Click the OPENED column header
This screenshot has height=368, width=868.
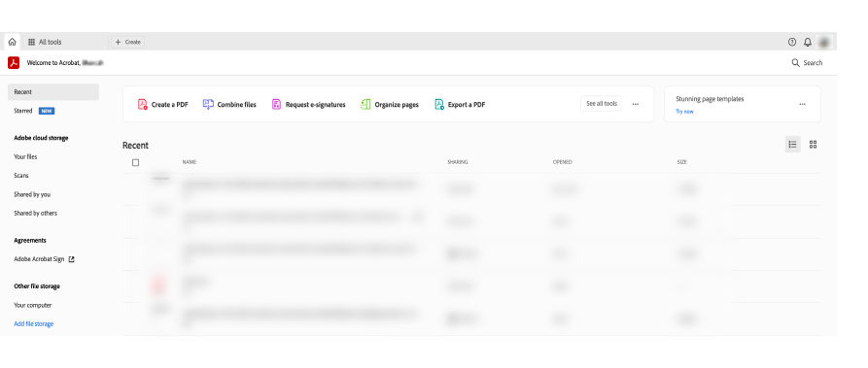coord(563,162)
